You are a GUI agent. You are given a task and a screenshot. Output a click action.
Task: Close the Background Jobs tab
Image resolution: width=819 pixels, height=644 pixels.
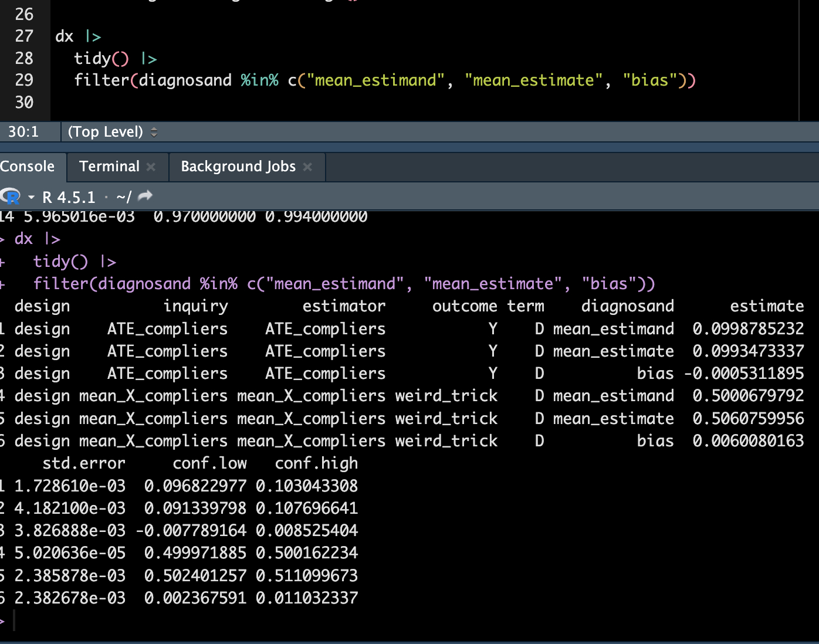[x=307, y=167]
